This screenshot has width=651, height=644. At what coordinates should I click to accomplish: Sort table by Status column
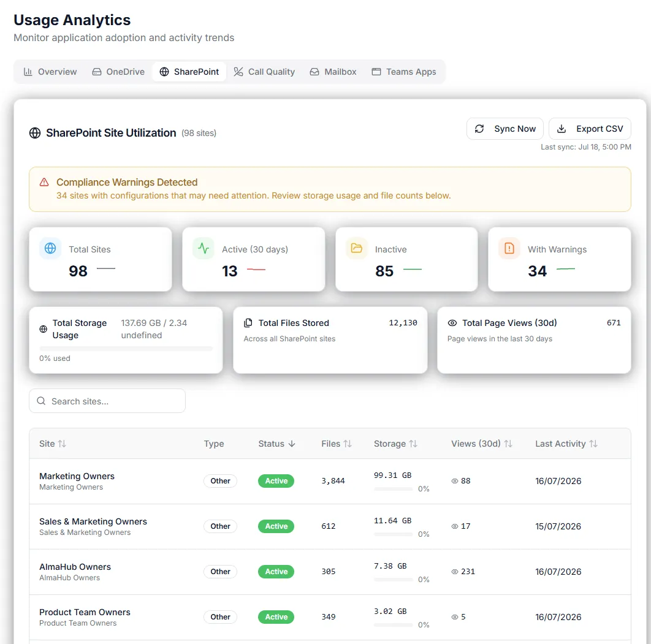click(277, 444)
